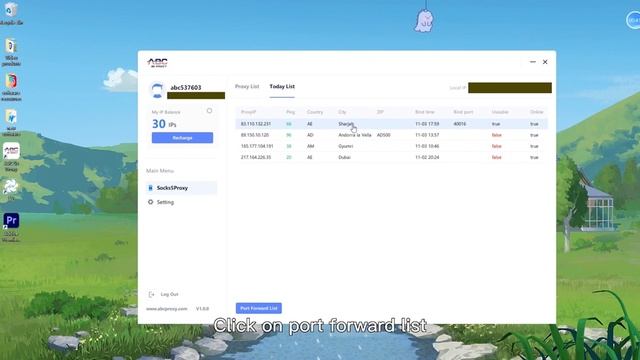Open the Port Forward List button
Screen dimensions: 640x360
[x=259, y=308]
